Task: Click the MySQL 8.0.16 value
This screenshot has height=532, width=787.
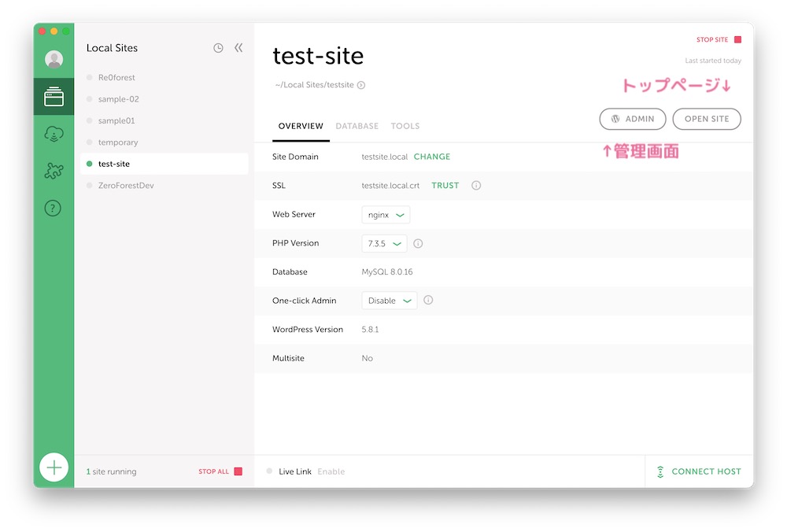Action: (x=387, y=272)
